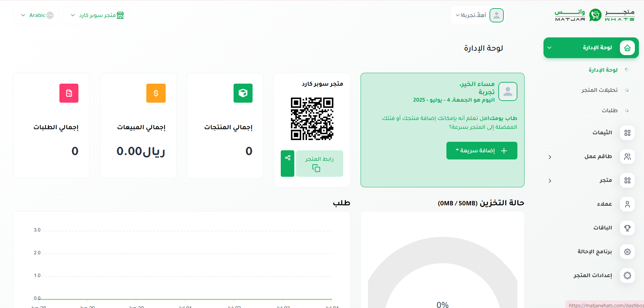Click the storage usage gauge chart
The height and width of the screenshot is (308, 644).
(x=443, y=272)
